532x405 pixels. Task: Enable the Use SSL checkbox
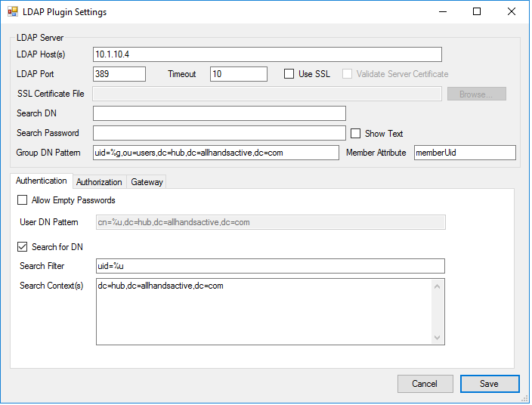pyautogui.click(x=289, y=74)
